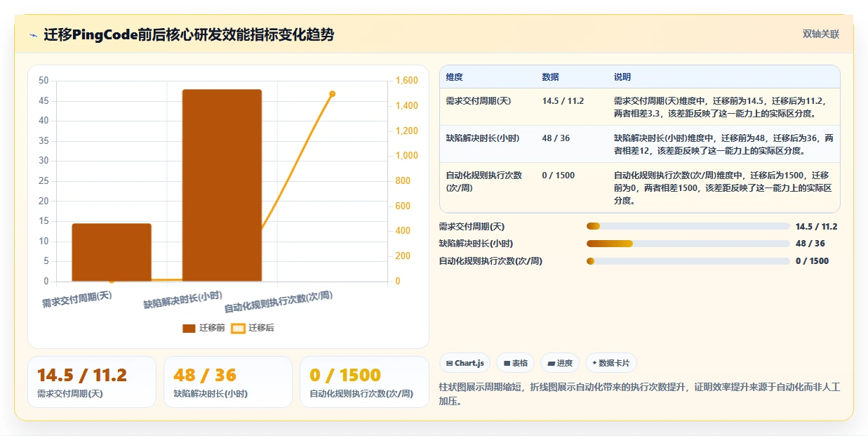Click x-axis label 自动化规则执行次数(次/周)

point(279,302)
